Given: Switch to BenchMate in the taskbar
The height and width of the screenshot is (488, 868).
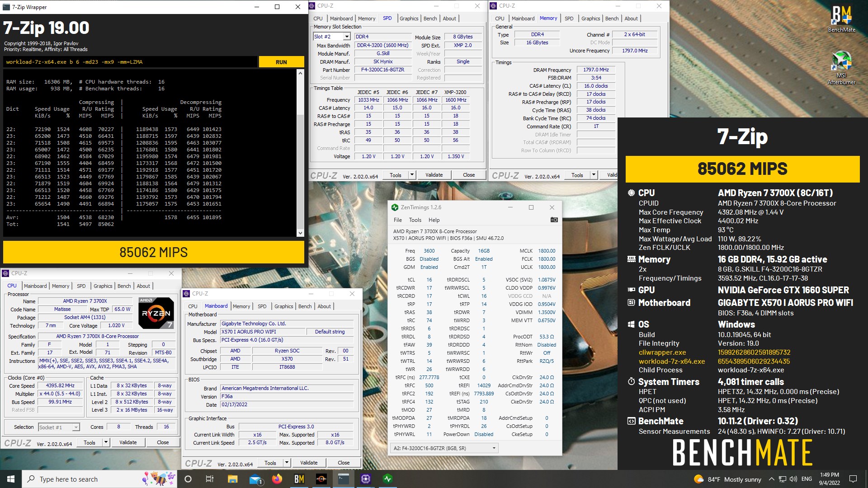Looking at the screenshot, I should tap(299, 479).
